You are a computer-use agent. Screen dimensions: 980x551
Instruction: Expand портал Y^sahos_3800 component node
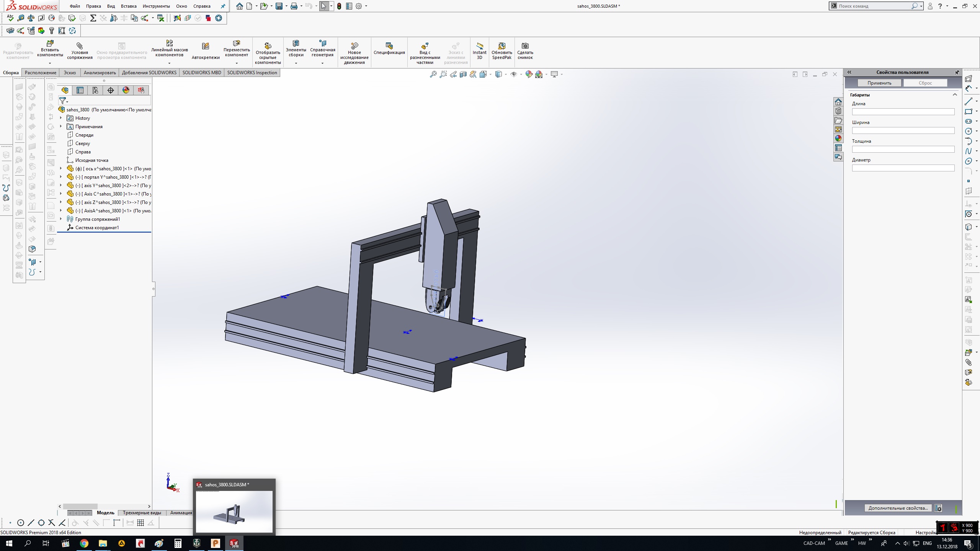61,177
